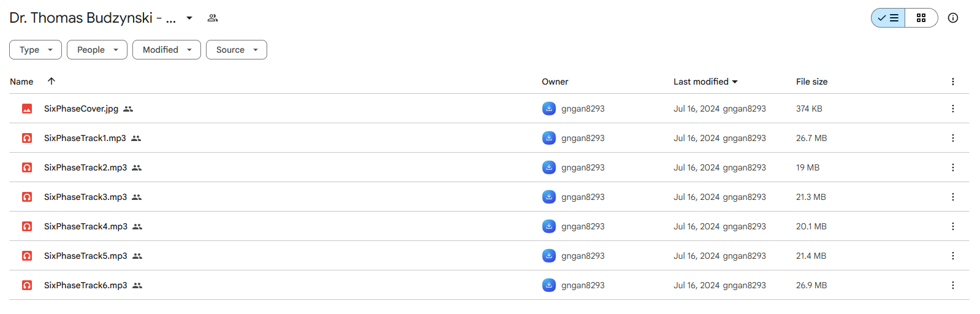This screenshot has width=980, height=314.
Task: Open more actions for SixPhaseTrack1.mp3
Action: pyautogui.click(x=953, y=138)
